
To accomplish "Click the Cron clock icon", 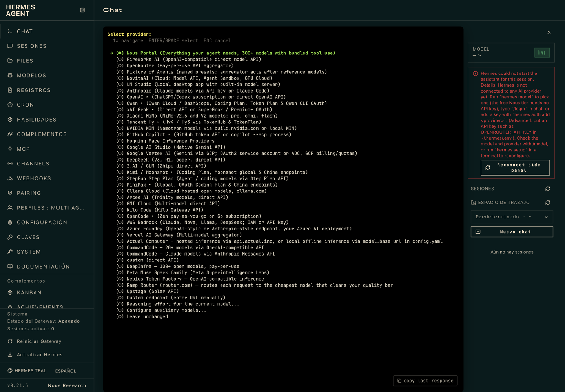I will [10, 105].
